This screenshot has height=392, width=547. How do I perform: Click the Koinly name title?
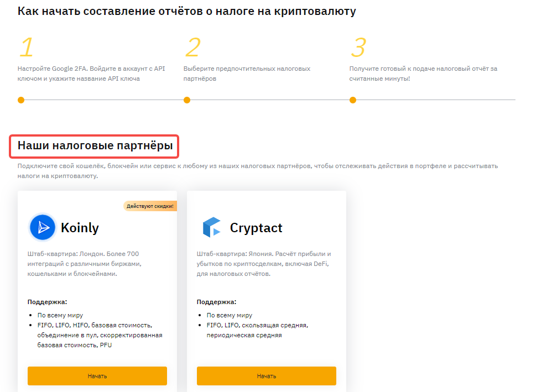[80, 228]
